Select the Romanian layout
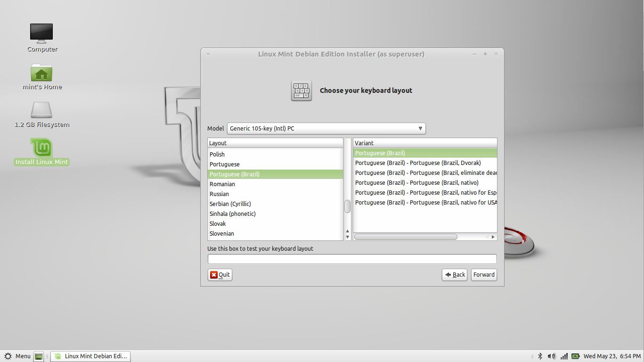 pyautogui.click(x=275, y=184)
